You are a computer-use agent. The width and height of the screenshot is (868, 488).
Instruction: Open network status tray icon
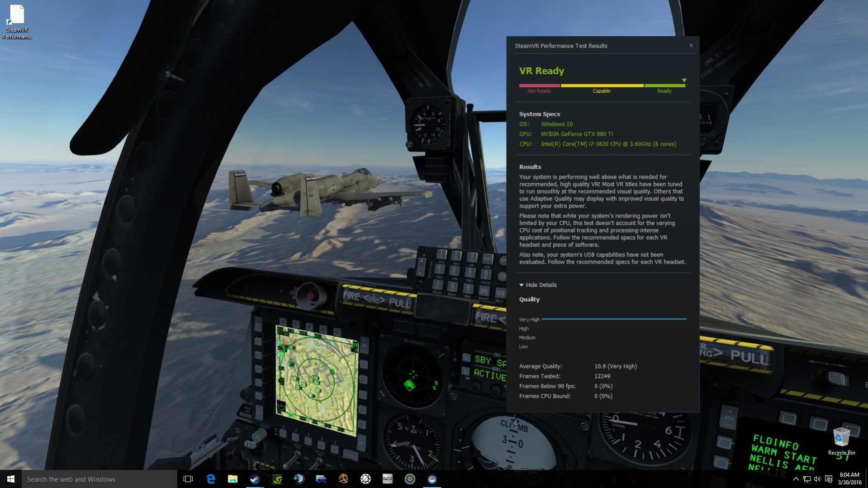coord(807,479)
